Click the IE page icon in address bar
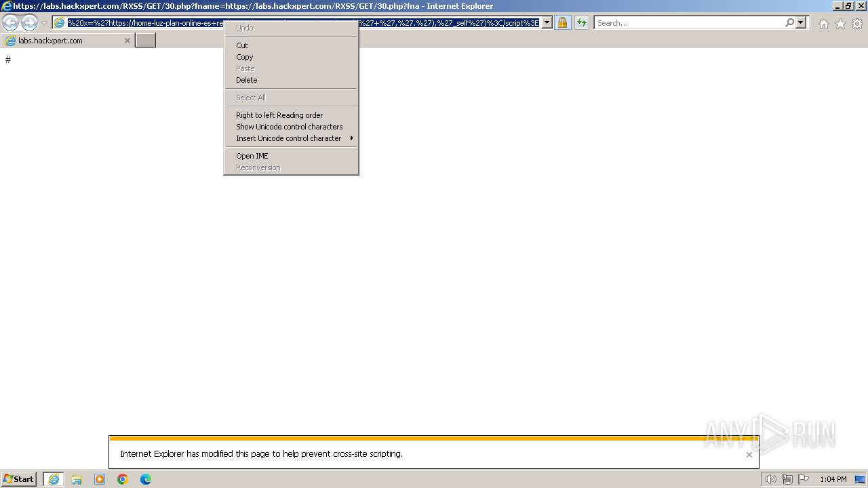The width and height of the screenshot is (868, 488). [60, 23]
